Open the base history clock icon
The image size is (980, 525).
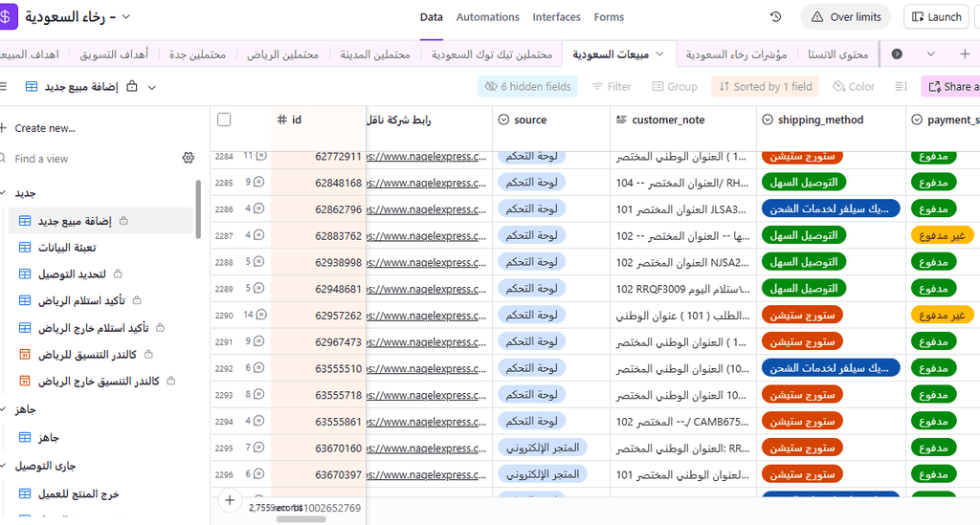[775, 17]
